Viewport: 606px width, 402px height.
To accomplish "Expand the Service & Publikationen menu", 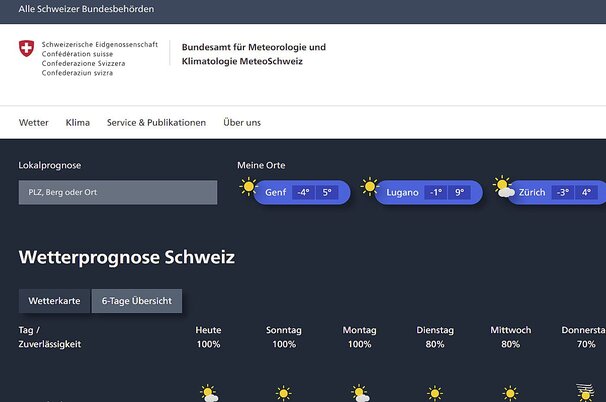I will coord(156,123).
